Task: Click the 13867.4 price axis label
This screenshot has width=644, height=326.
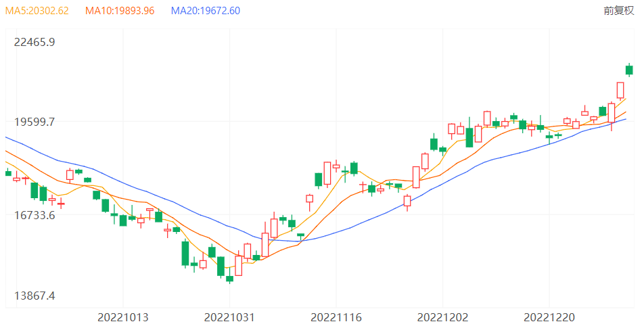Action: (34, 296)
